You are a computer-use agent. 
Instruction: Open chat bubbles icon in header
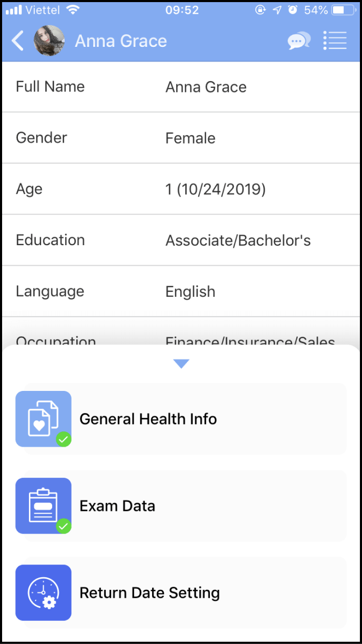299,41
